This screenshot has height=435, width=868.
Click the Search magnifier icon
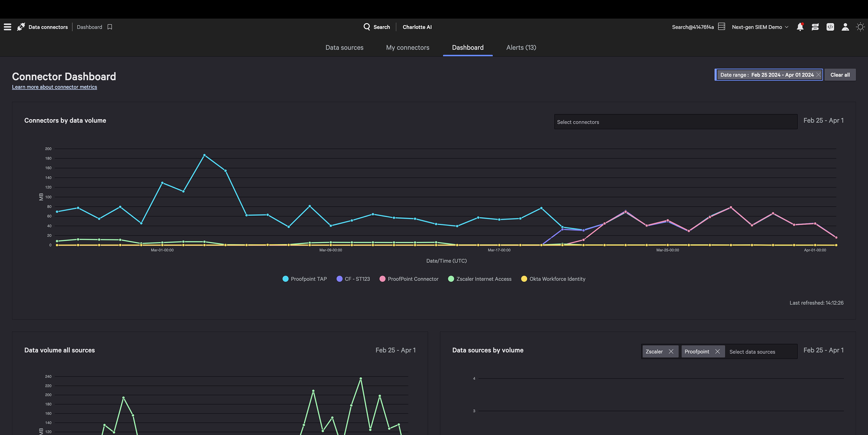367,27
